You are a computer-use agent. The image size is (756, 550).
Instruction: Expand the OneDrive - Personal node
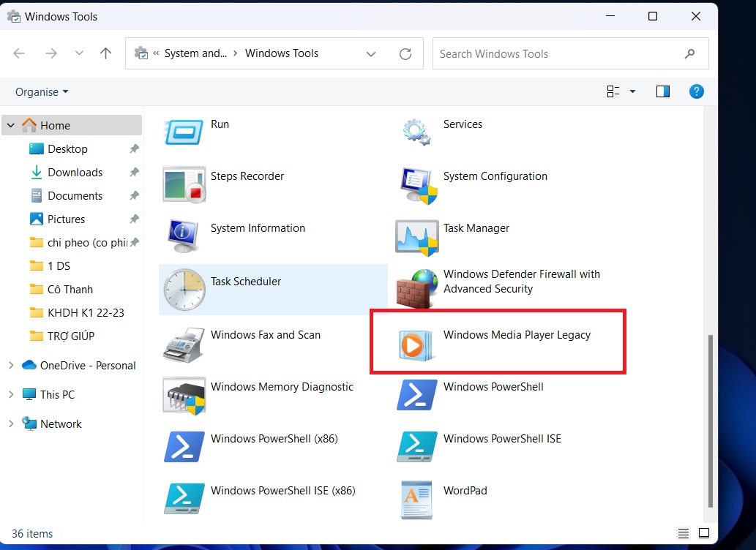(x=10, y=366)
